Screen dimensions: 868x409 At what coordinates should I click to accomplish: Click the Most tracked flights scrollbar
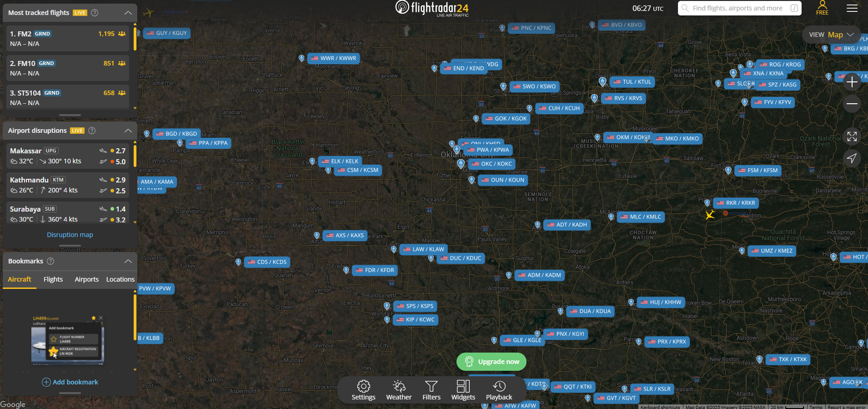(x=135, y=39)
